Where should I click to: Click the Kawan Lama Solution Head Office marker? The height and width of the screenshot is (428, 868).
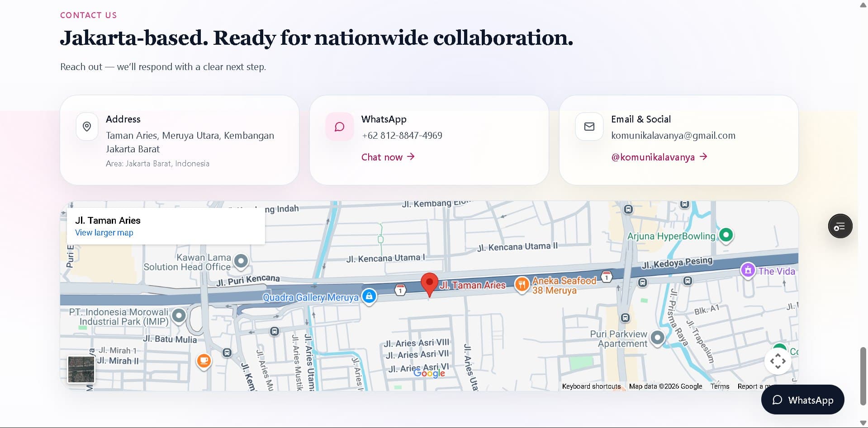point(241,261)
